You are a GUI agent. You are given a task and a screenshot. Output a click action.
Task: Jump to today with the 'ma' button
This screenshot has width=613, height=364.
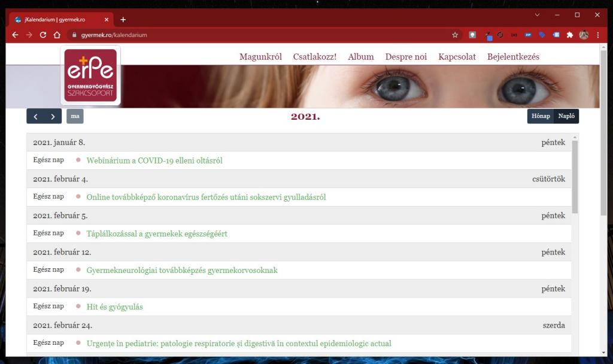75,116
